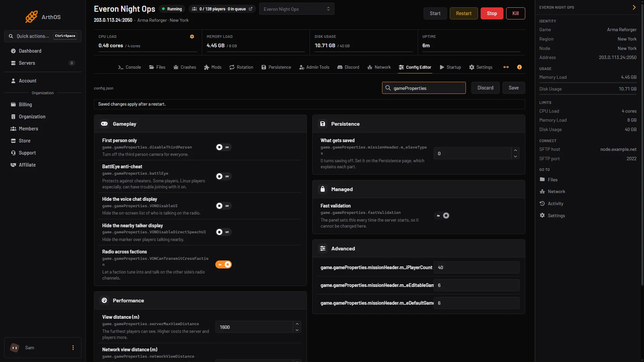Image resolution: width=644 pixels, height=362 pixels.
Task: Go to Members page
Action: (43, 129)
